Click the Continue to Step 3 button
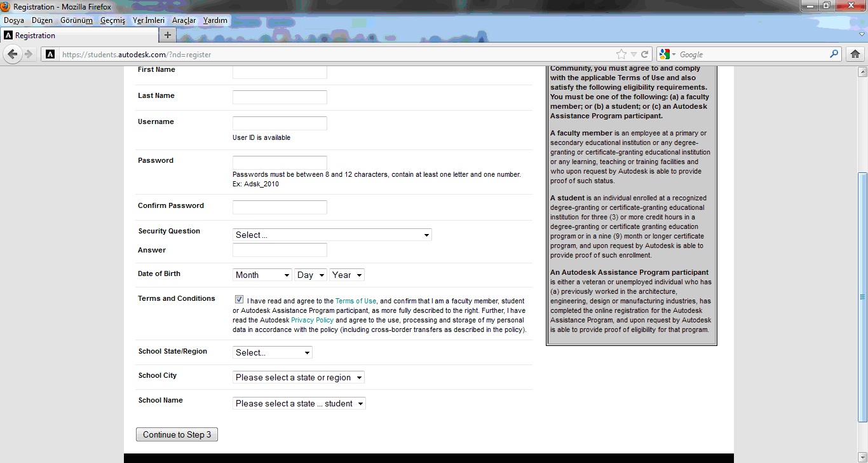Screen dimensions: 868x463 click(x=177, y=434)
